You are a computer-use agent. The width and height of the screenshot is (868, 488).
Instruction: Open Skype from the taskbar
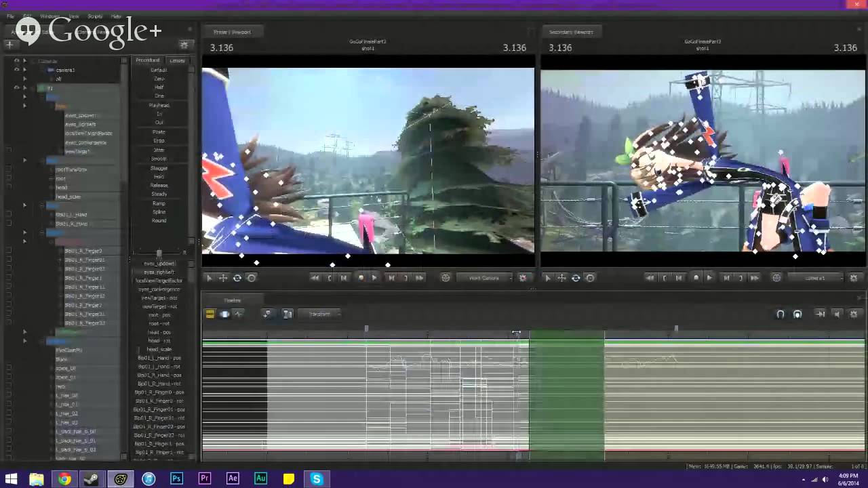316,479
